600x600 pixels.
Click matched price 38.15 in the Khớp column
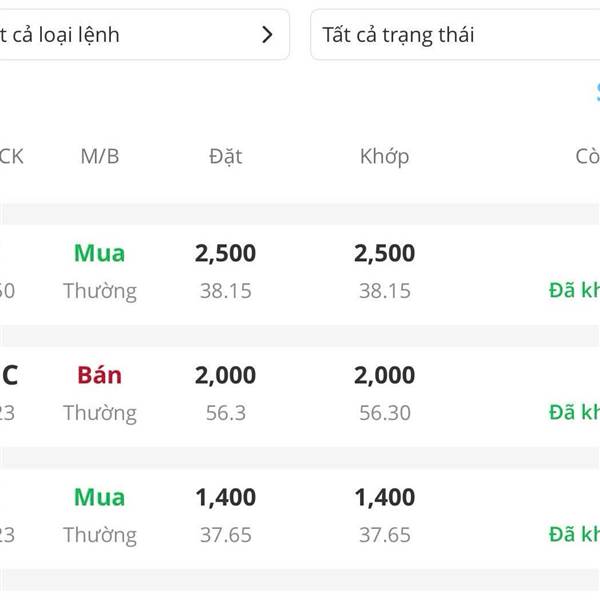(x=384, y=291)
